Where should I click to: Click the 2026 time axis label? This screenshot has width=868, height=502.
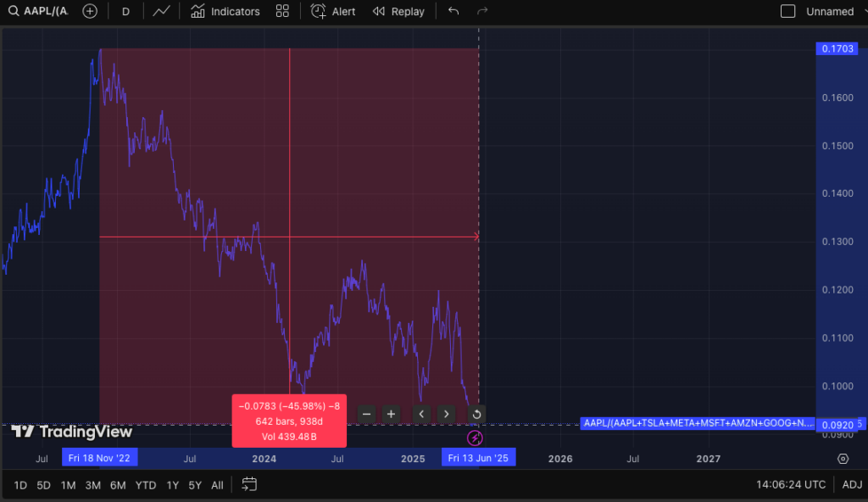pos(560,459)
